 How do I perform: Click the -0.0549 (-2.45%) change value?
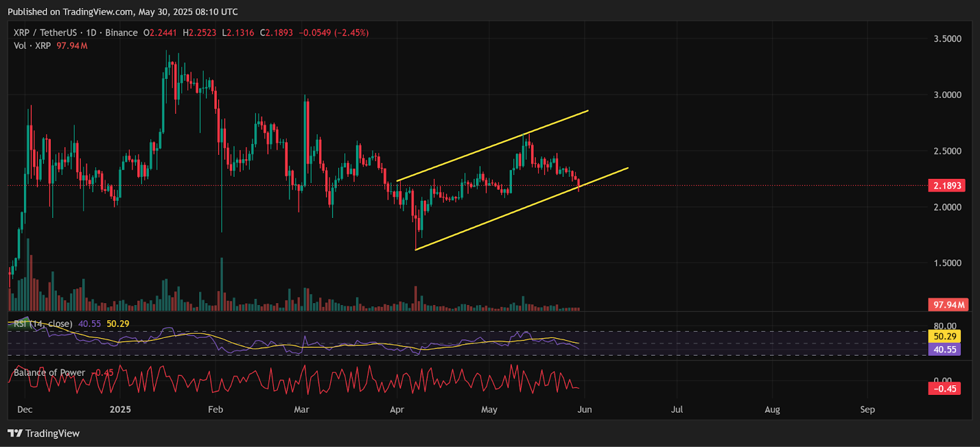pyautogui.click(x=334, y=32)
